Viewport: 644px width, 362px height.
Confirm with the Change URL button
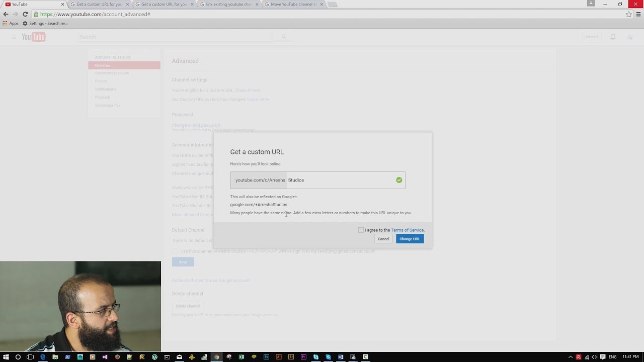tap(410, 239)
